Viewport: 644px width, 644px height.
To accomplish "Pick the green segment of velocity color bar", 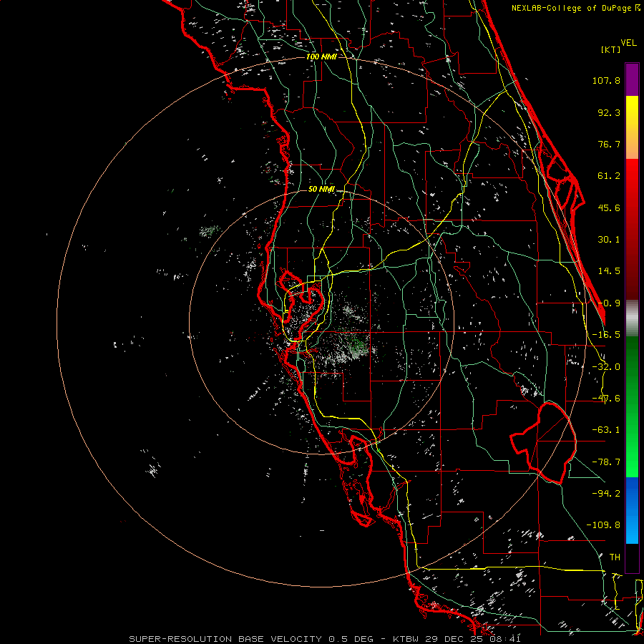I will [x=632, y=406].
